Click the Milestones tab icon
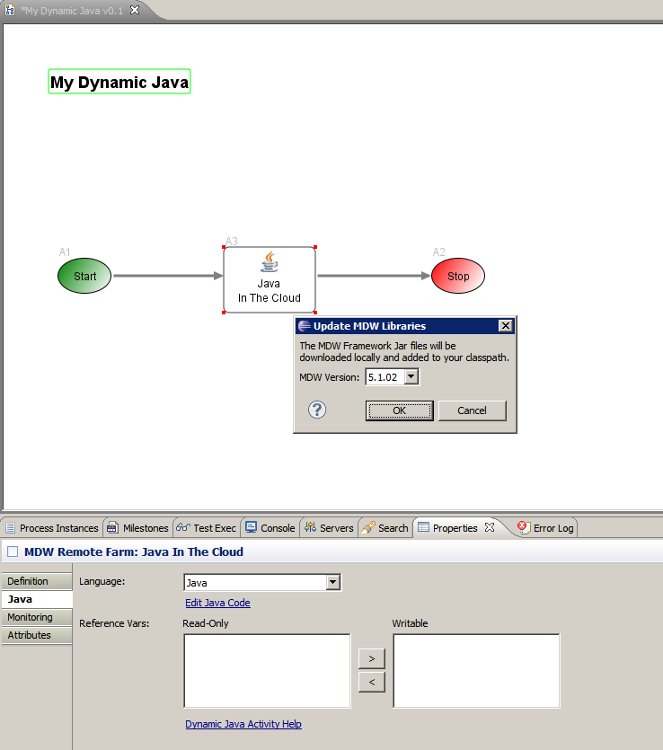Image resolution: width=663 pixels, height=750 pixels. point(112,528)
